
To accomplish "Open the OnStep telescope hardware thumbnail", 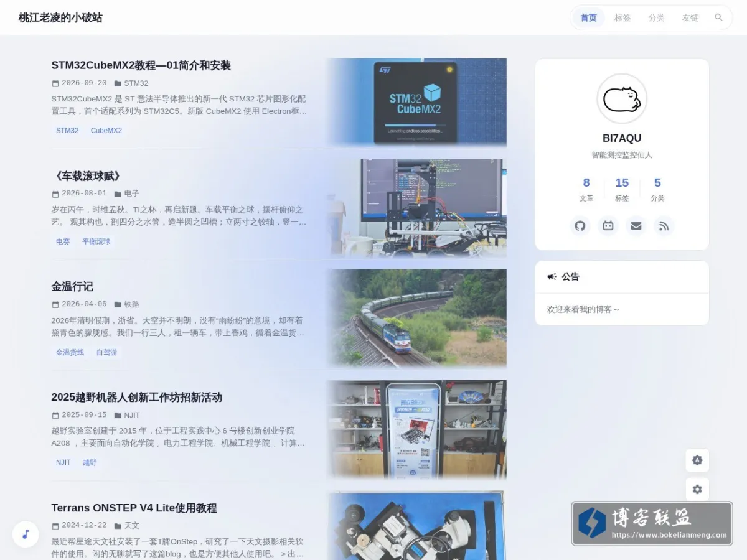I will [x=417, y=525].
